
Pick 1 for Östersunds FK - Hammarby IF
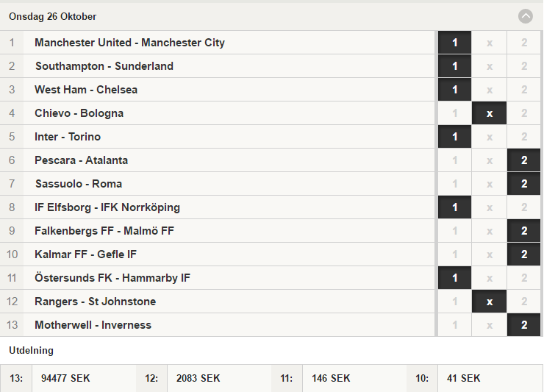coord(454,278)
